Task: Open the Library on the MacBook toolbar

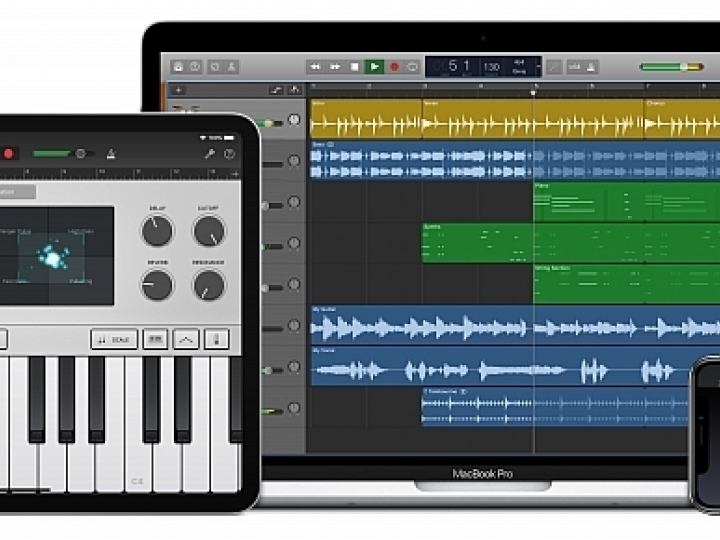Action: coord(178,67)
